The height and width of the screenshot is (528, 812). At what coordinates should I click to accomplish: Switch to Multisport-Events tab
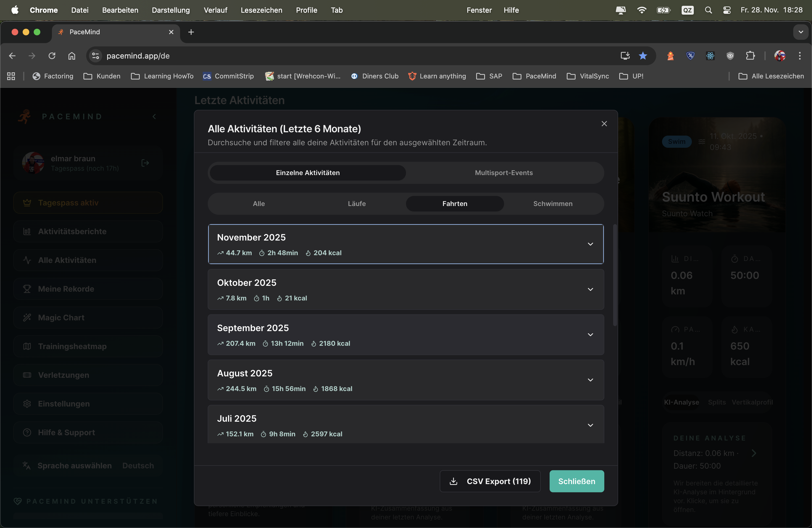[x=503, y=173]
